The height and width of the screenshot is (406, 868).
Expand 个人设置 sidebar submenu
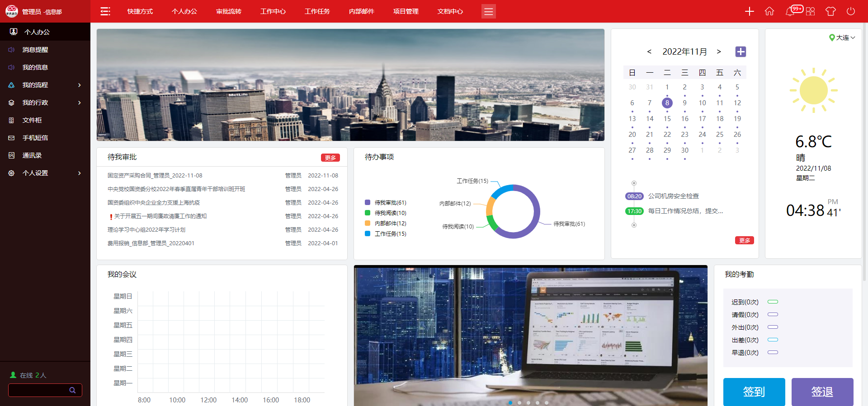coord(45,173)
